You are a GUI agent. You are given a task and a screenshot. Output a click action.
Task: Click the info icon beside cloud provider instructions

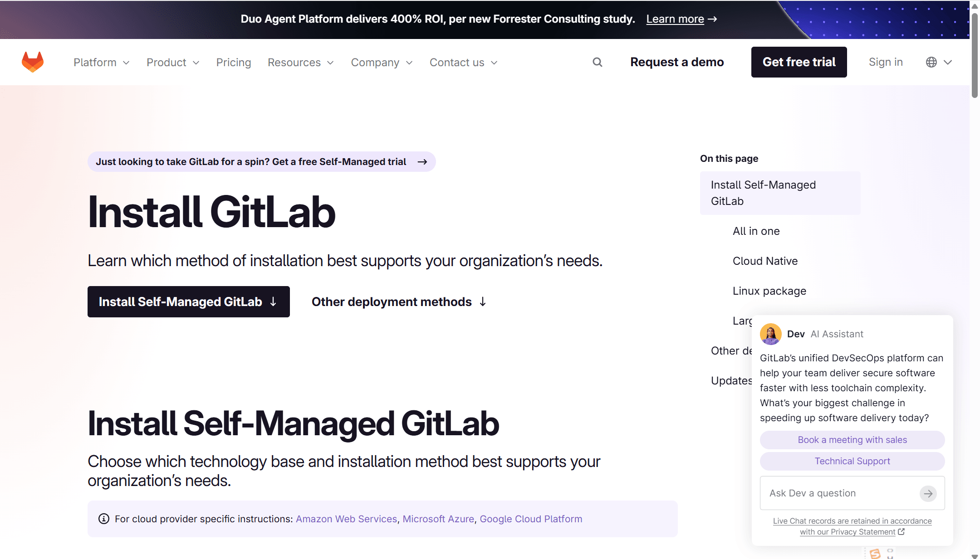tap(104, 519)
